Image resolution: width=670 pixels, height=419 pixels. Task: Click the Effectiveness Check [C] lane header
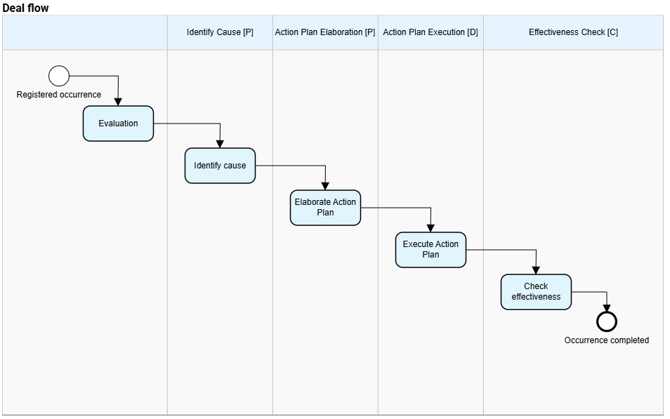[x=573, y=32]
